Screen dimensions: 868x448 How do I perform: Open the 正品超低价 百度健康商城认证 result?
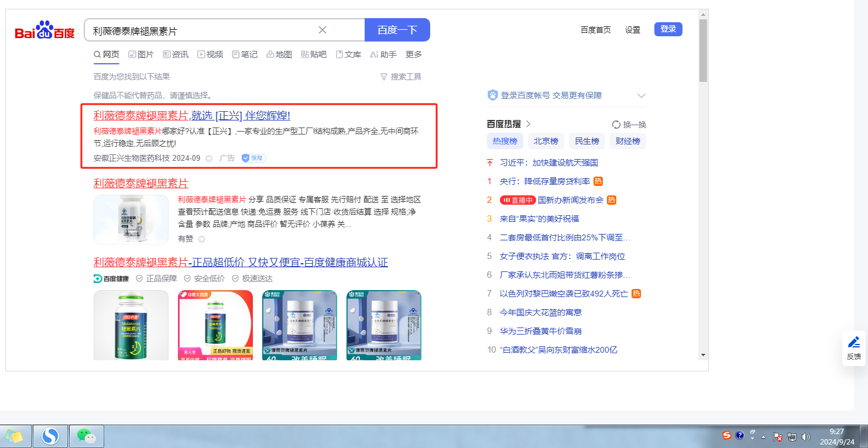[241, 262]
